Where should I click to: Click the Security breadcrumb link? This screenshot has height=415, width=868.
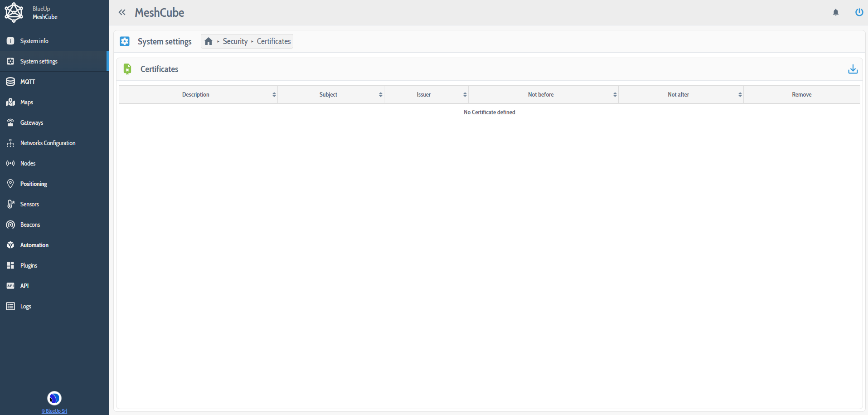pos(235,41)
